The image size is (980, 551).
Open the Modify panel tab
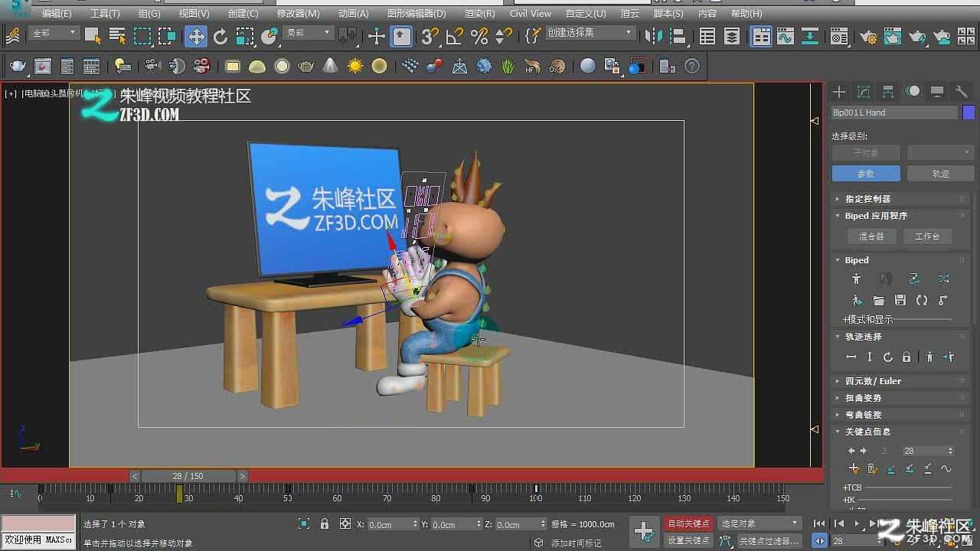864,92
